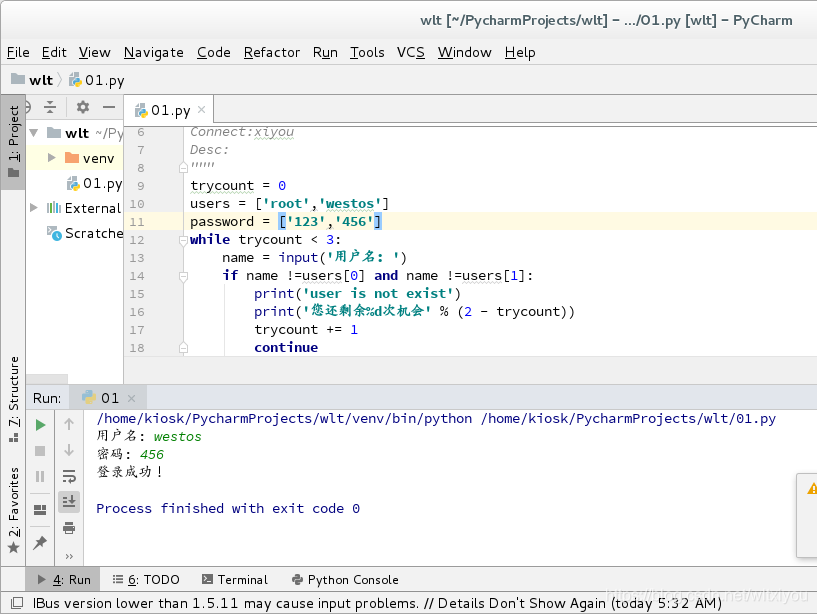Open the Tools menu
Viewport: 817px width, 614px height.
click(x=367, y=52)
